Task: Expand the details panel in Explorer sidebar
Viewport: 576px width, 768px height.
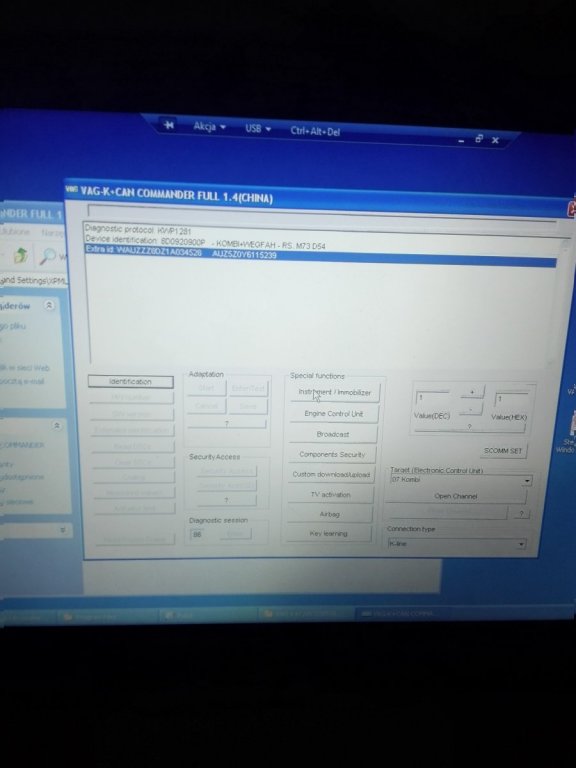Action: [62, 530]
